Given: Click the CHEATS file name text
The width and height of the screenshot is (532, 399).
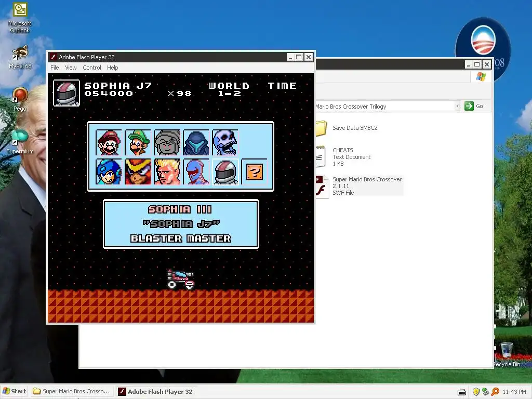Looking at the screenshot, I should tap(343, 150).
